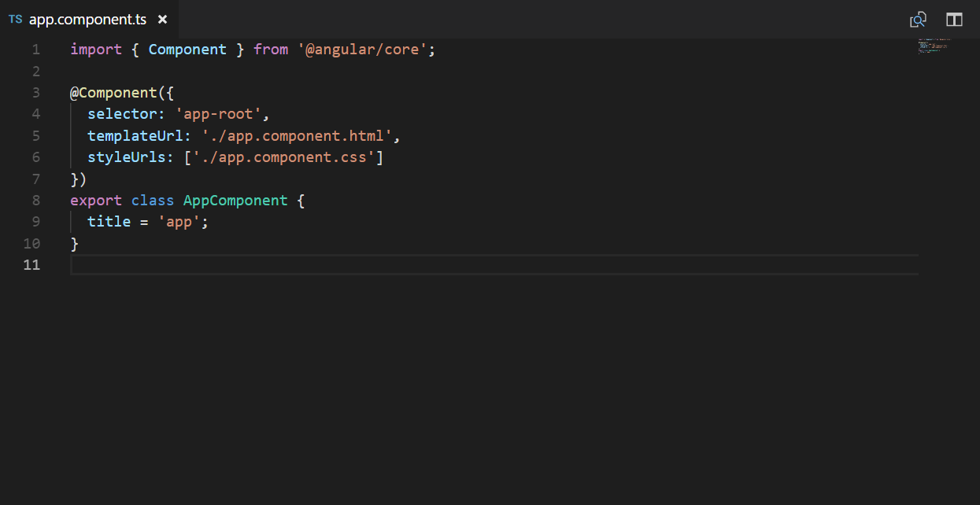Click the '@angular/core' string
Image resolution: width=980 pixels, height=505 pixels.
pyautogui.click(x=364, y=50)
